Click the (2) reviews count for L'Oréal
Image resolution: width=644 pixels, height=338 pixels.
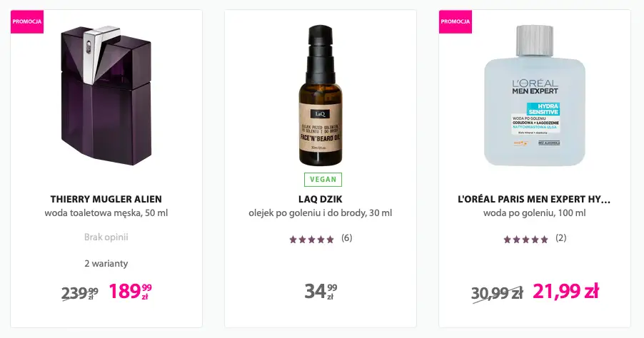tap(560, 238)
